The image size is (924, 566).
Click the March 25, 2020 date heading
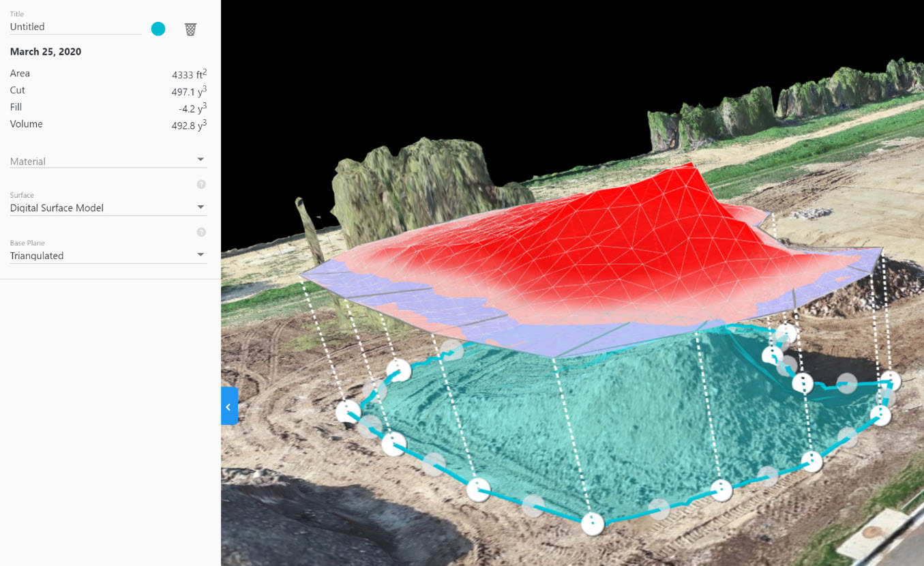click(x=46, y=52)
